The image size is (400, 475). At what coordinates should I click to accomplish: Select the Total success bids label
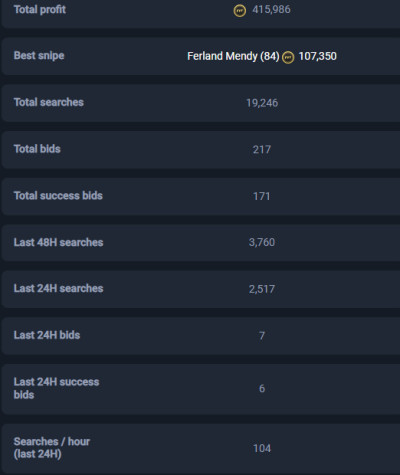pyautogui.click(x=58, y=196)
